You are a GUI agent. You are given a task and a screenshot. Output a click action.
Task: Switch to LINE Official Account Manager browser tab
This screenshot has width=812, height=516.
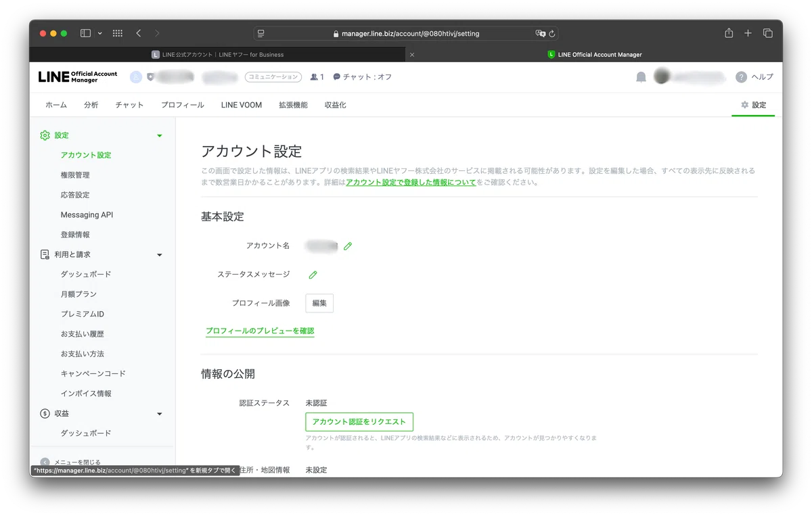tap(594, 55)
